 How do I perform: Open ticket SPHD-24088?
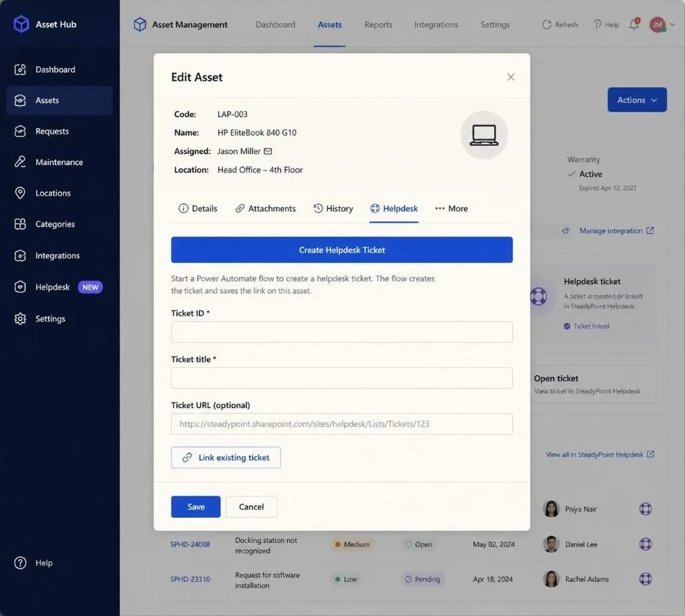click(190, 544)
